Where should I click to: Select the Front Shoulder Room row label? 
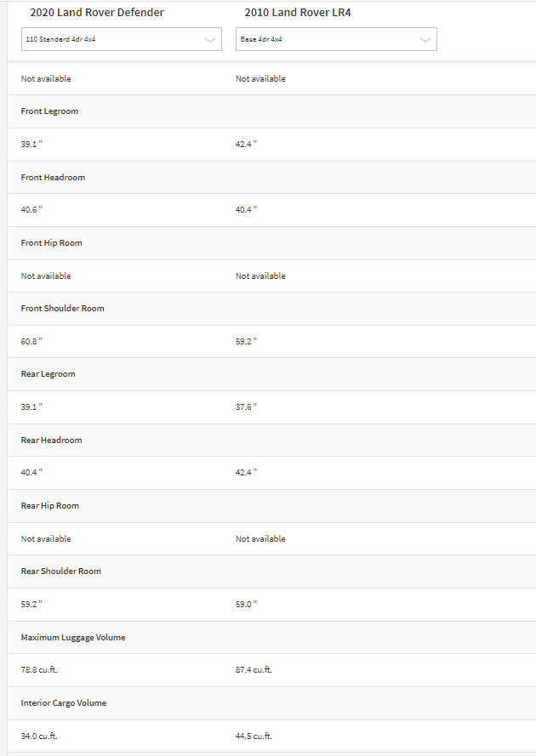(x=63, y=309)
